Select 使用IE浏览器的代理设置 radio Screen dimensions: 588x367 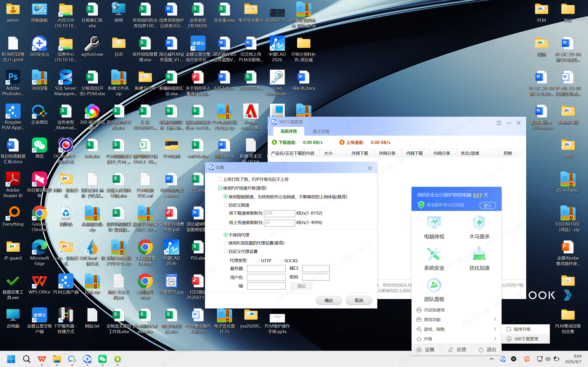225,243
